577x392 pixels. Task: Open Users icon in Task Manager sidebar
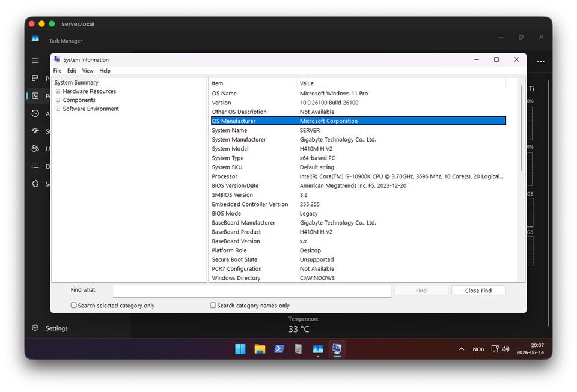point(35,148)
